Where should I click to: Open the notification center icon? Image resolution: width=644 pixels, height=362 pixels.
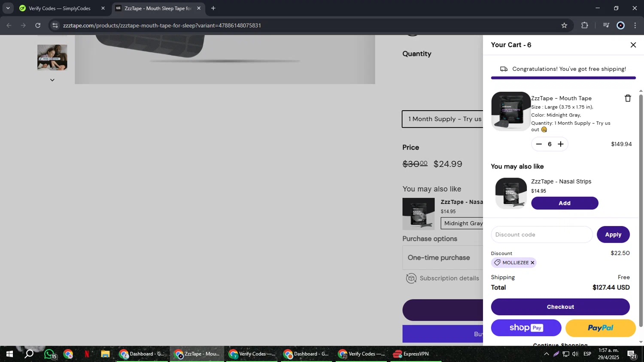tap(632, 354)
